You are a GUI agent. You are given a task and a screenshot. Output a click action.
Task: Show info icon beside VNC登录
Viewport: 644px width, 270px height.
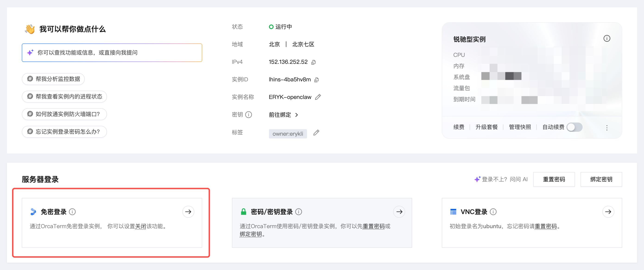pos(493,212)
